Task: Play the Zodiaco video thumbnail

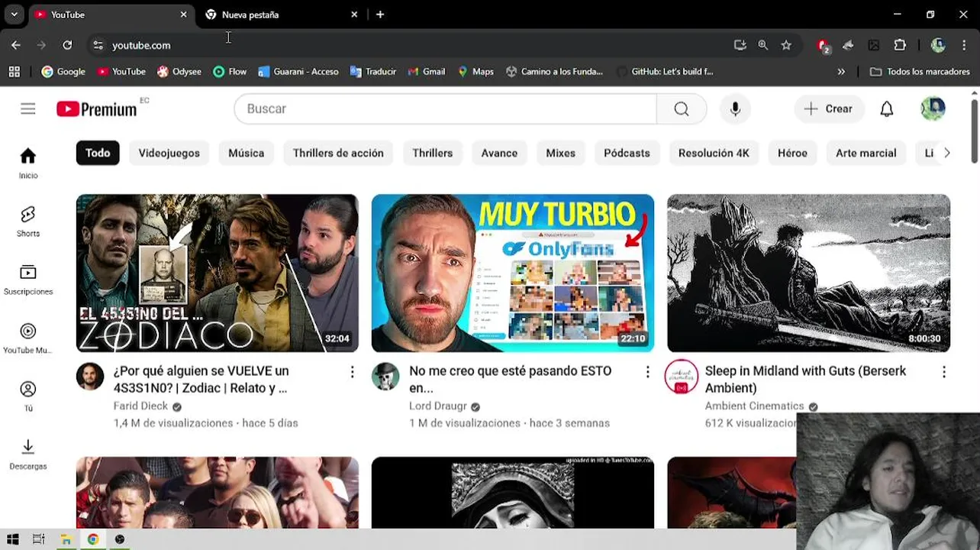Action: pyautogui.click(x=218, y=273)
